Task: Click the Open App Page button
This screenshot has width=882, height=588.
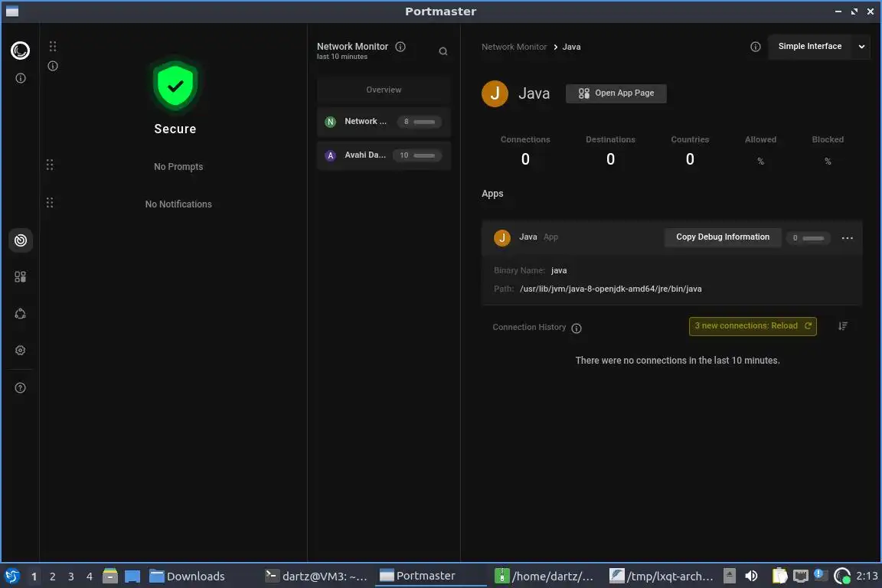Action: click(616, 93)
